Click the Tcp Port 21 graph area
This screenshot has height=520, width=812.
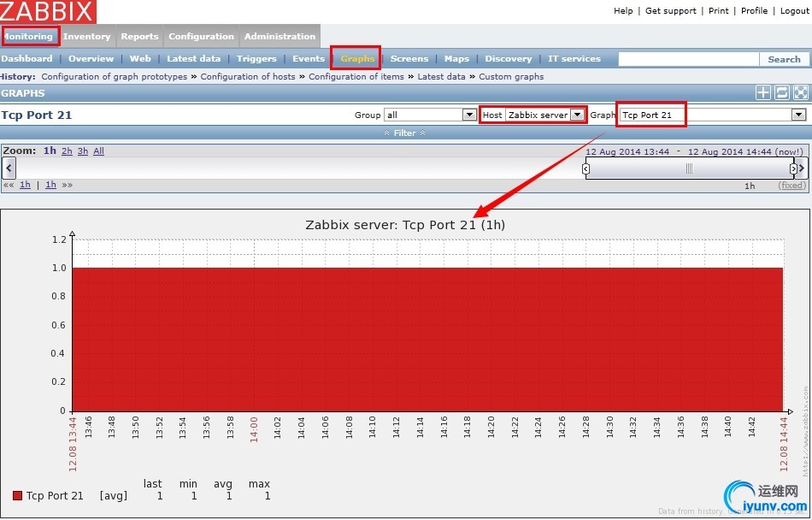pyautogui.click(x=427, y=340)
